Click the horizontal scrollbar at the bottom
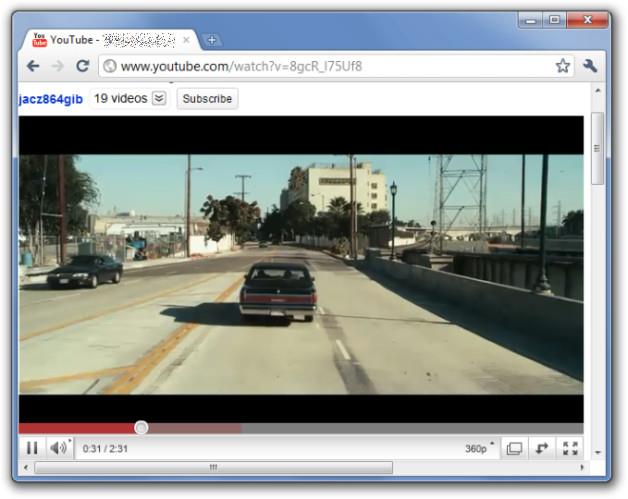Image resolution: width=628 pixels, height=499 pixels. click(213, 467)
